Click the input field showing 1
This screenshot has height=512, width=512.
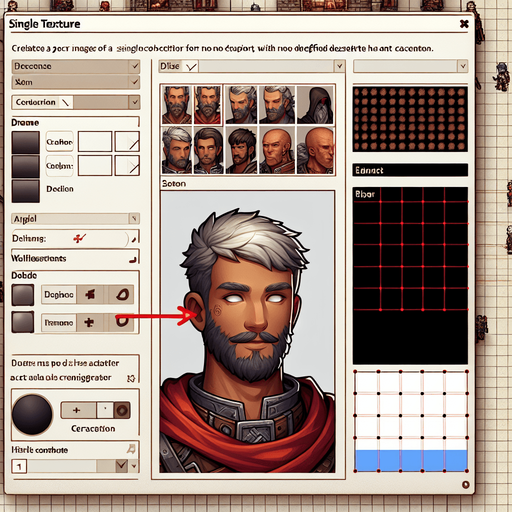[19, 466]
